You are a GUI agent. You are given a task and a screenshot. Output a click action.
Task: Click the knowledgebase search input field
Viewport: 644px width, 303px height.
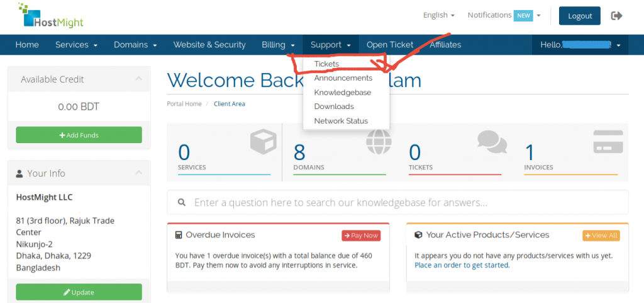click(x=397, y=202)
